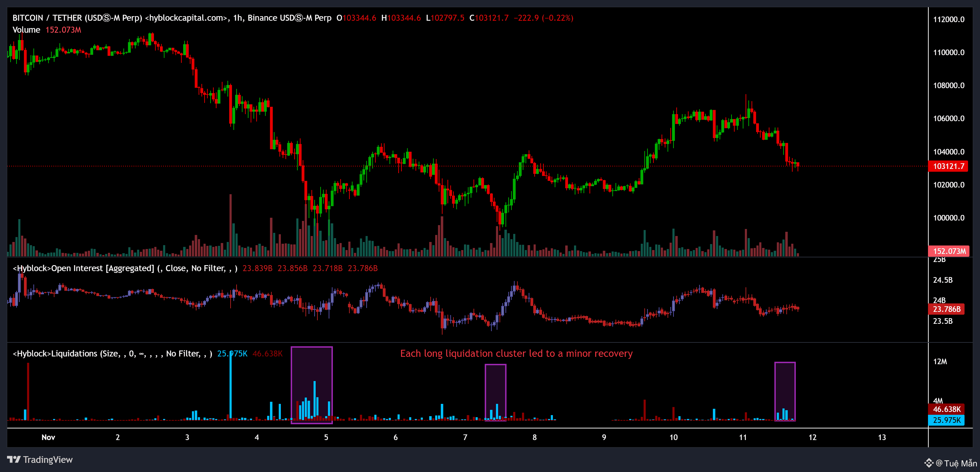The height and width of the screenshot is (472, 980).
Task: Click the Nov label on time axis
Action: [48, 437]
